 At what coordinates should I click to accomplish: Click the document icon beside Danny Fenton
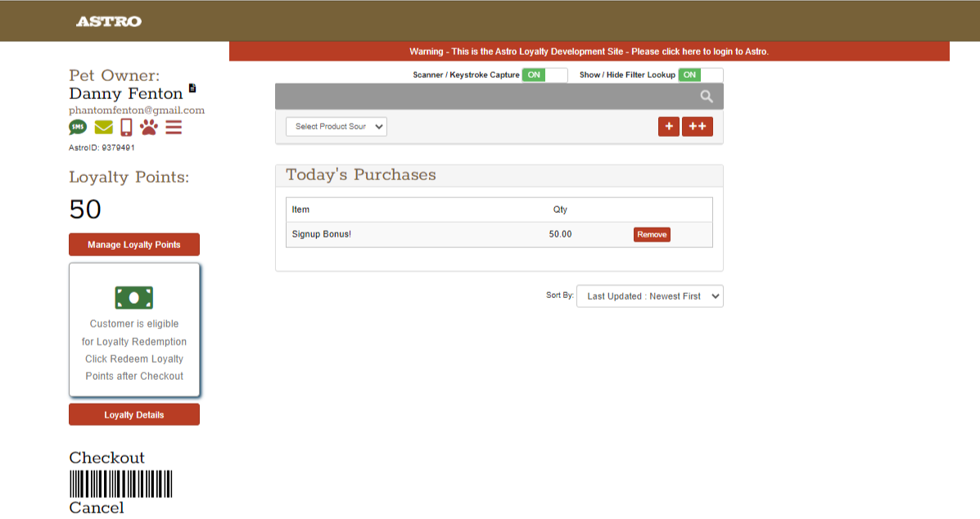[x=192, y=88]
